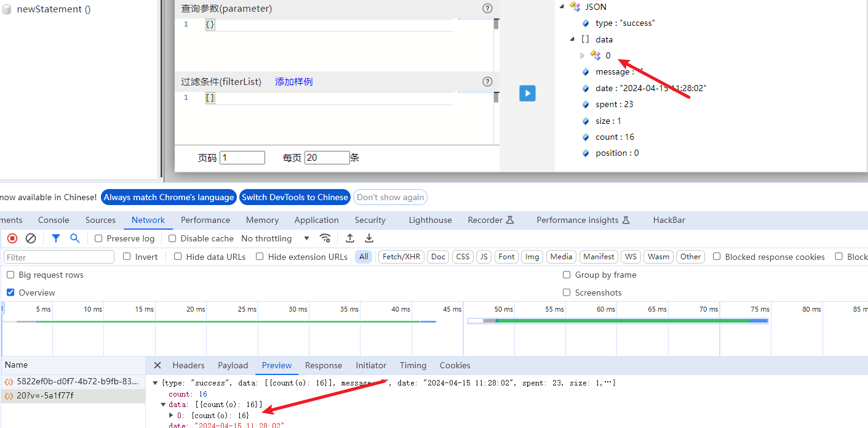Clear the network log
This screenshot has height=428, width=868.
click(x=31, y=238)
